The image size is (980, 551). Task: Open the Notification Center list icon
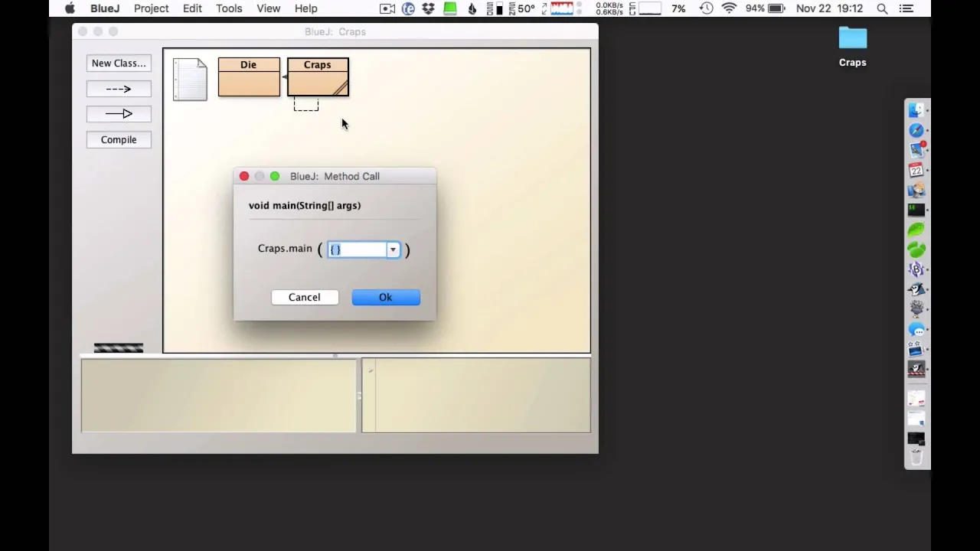tap(906, 8)
